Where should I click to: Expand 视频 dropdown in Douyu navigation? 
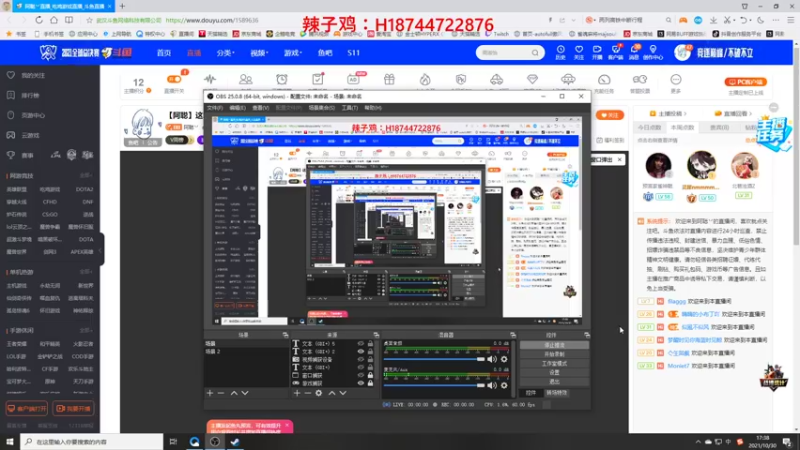[259, 53]
